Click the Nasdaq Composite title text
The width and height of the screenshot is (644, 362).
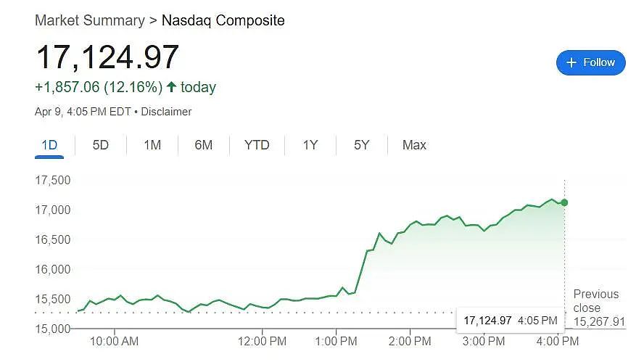coord(223,20)
